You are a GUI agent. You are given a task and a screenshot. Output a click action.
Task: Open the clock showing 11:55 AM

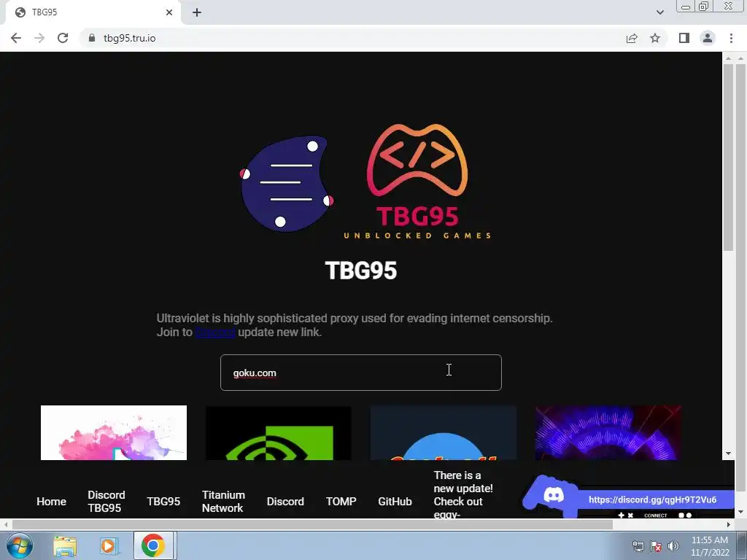[710, 546]
